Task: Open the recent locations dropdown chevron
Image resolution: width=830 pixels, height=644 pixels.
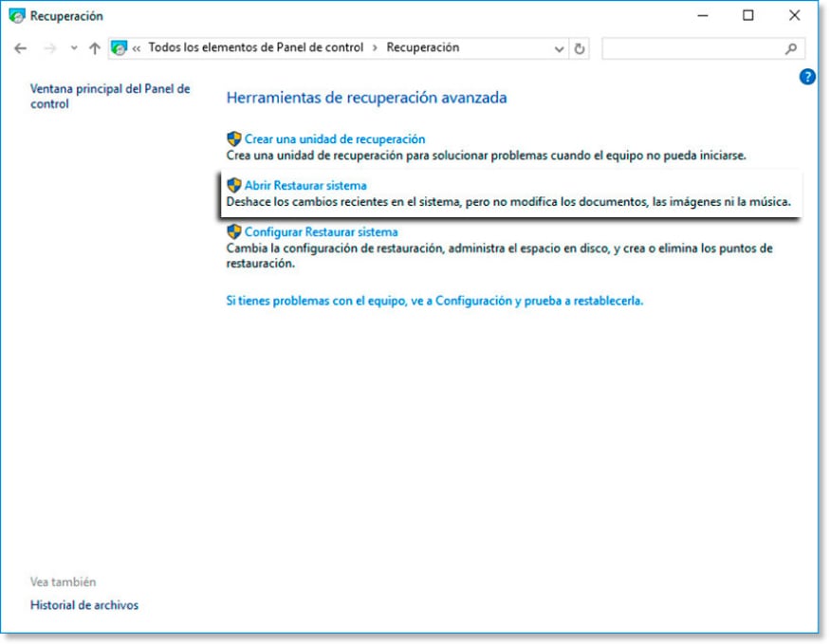Action: [x=74, y=48]
